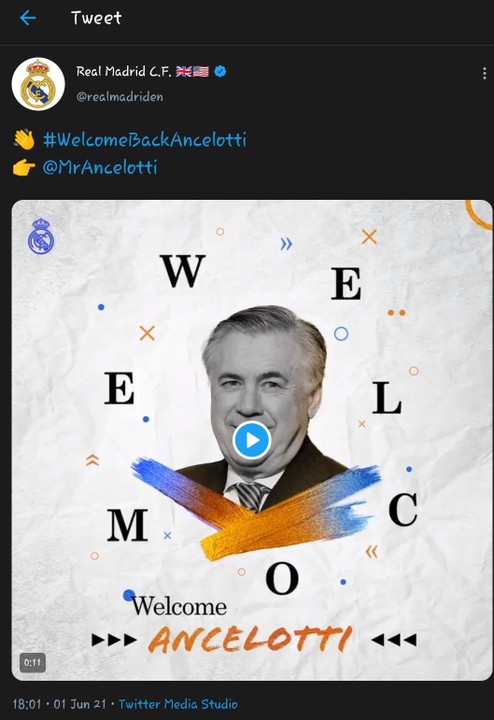Go back using the blue arrow
Screen dimensions: 494x720
tap(28, 18)
